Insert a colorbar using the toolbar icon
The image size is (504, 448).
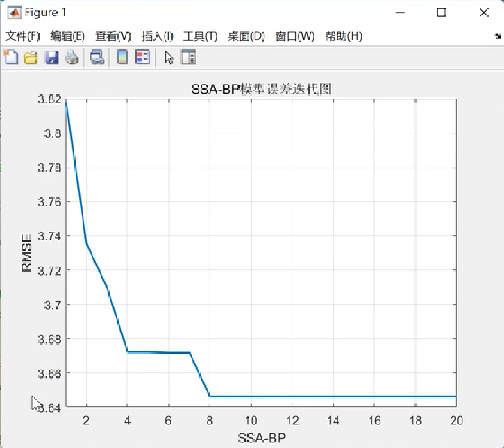pyautogui.click(x=122, y=58)
